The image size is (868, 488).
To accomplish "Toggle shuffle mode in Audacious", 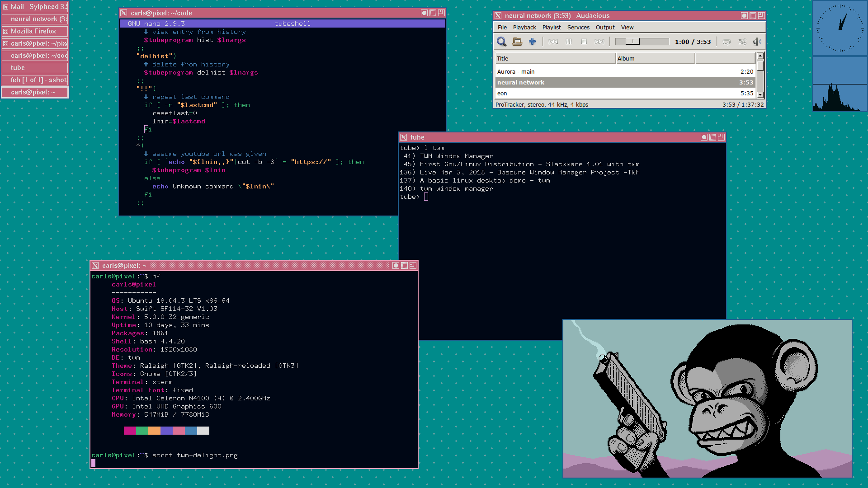I will tap(742, 42).
